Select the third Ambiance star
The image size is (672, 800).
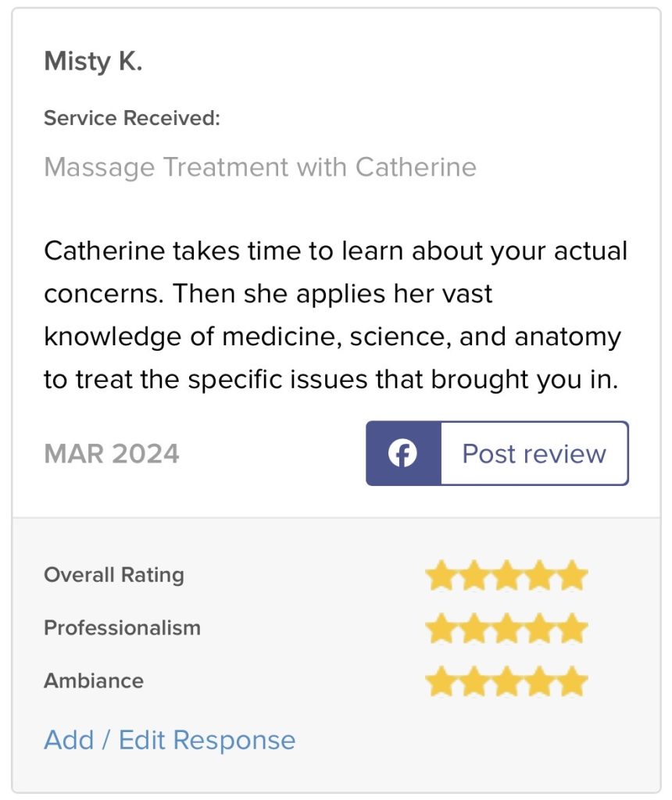pos(507,681)
